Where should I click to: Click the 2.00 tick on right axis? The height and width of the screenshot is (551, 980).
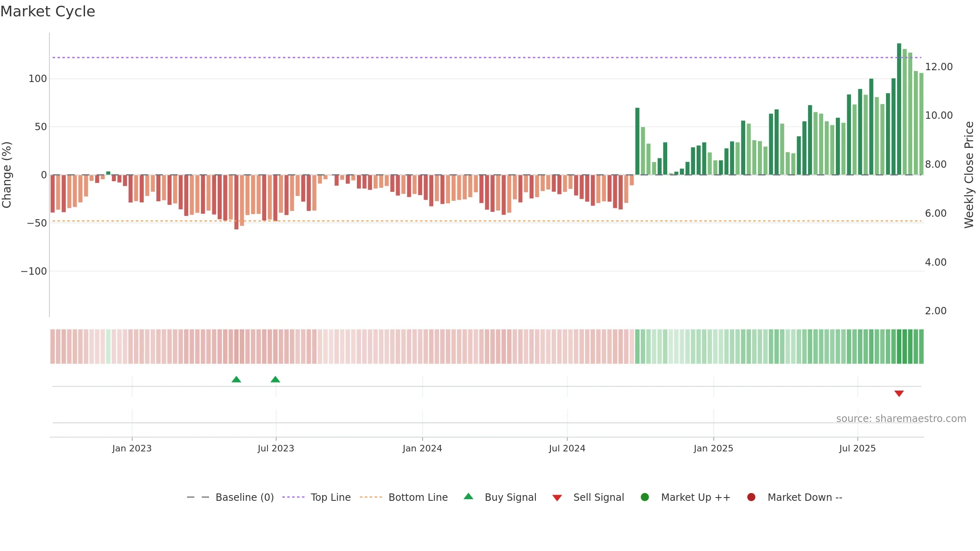(x=935, y=311)
